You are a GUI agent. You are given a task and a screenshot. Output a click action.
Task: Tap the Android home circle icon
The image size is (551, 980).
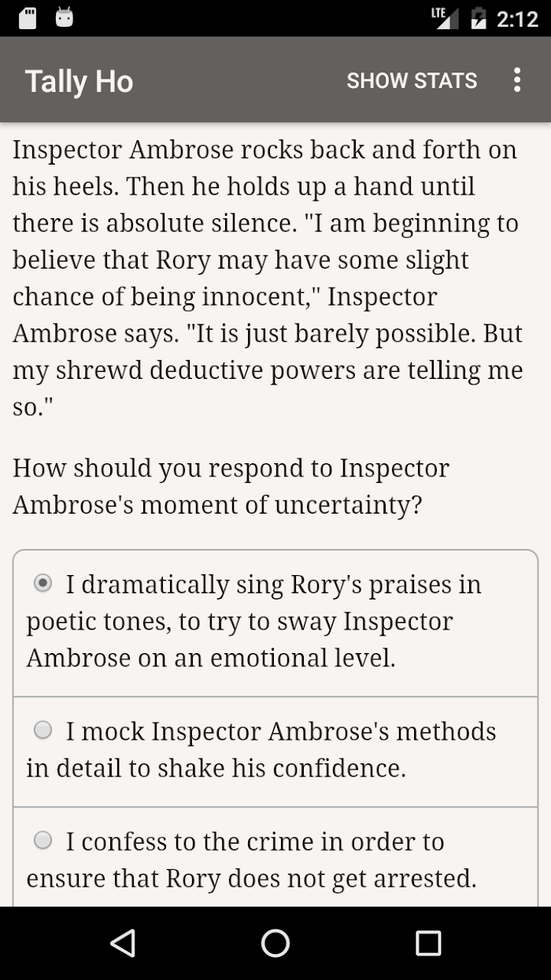275,943
